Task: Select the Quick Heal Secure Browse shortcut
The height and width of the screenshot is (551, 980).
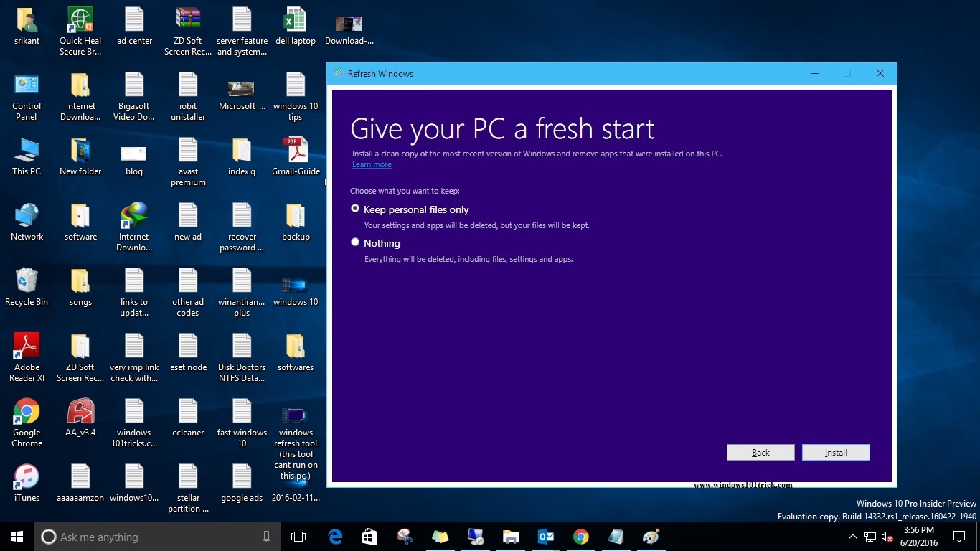Action: click(x=80, y=31)
